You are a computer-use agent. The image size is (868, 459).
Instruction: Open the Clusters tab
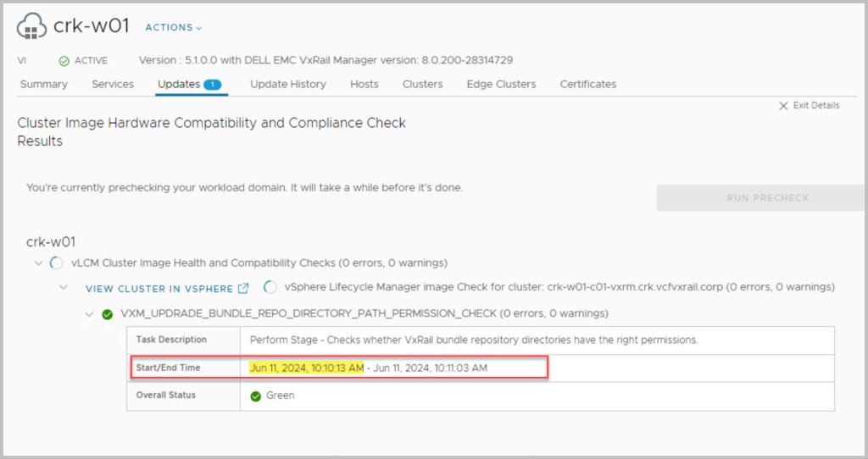[422, 84]
